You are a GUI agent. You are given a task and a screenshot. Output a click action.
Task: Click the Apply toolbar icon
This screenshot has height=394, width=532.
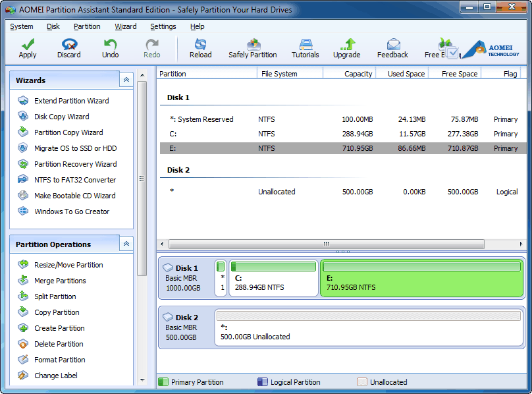[27, 47]
